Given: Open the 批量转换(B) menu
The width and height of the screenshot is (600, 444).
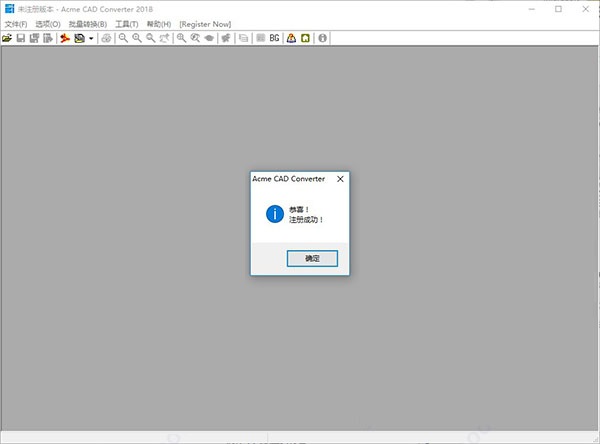Looking at the screenshot, I should coord(88,24).
